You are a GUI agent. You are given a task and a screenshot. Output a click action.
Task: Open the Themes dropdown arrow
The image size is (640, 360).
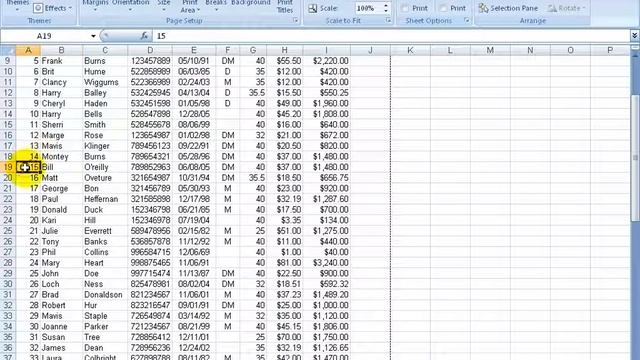click(x=17, y=9)
